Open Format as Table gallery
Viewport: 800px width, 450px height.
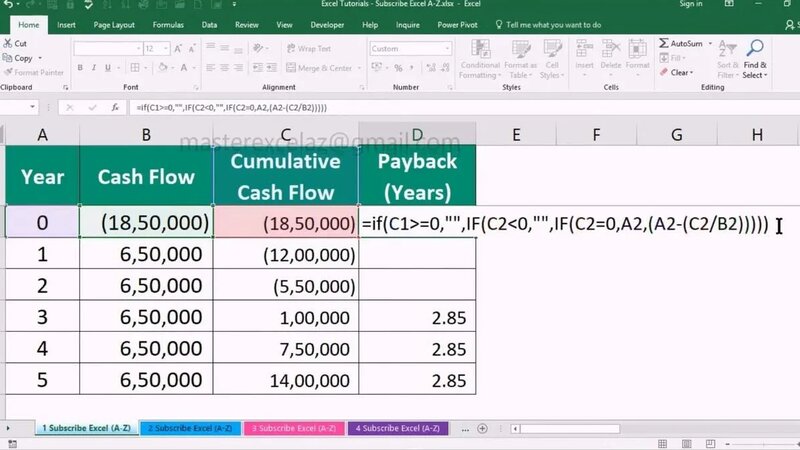pyautogui.click(x=520, y=59)
